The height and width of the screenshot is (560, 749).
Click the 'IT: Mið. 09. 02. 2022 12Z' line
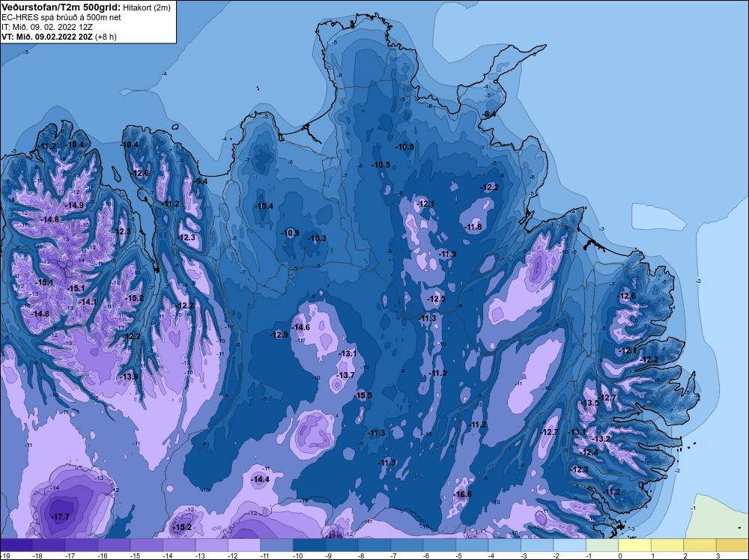coord(47,27)
